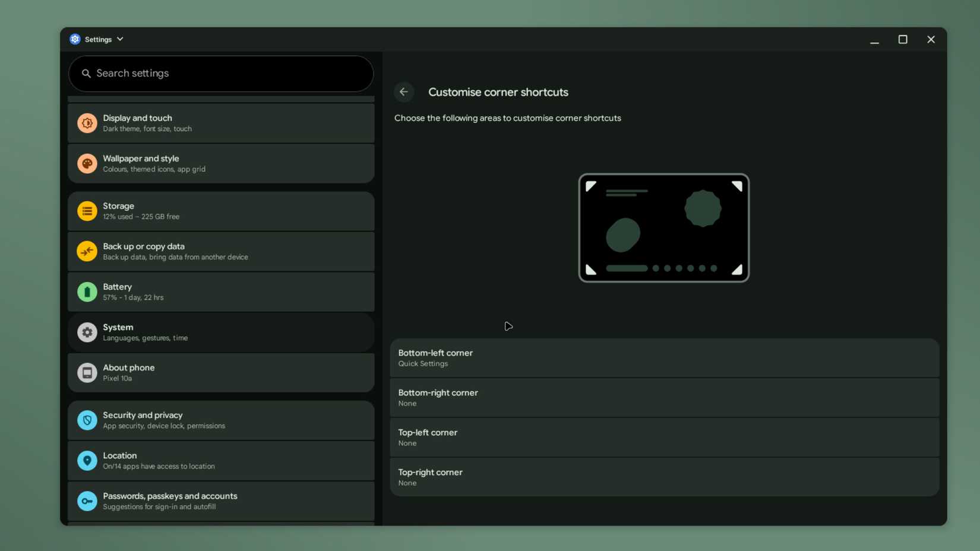The width and height of the screenshot is (980, 551).
Task: Expand the Settings titlebar chevron menu
Action: [119, 39]
